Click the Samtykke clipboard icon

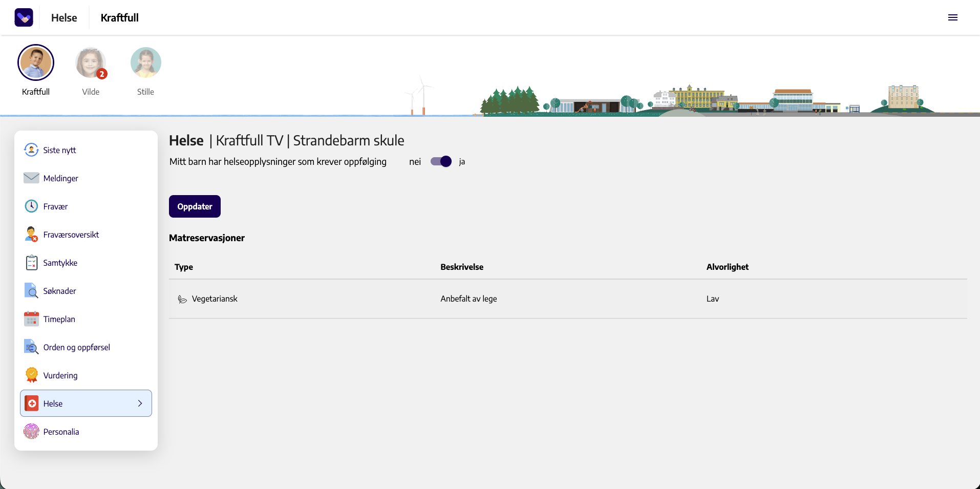click(x=31, y=263)
